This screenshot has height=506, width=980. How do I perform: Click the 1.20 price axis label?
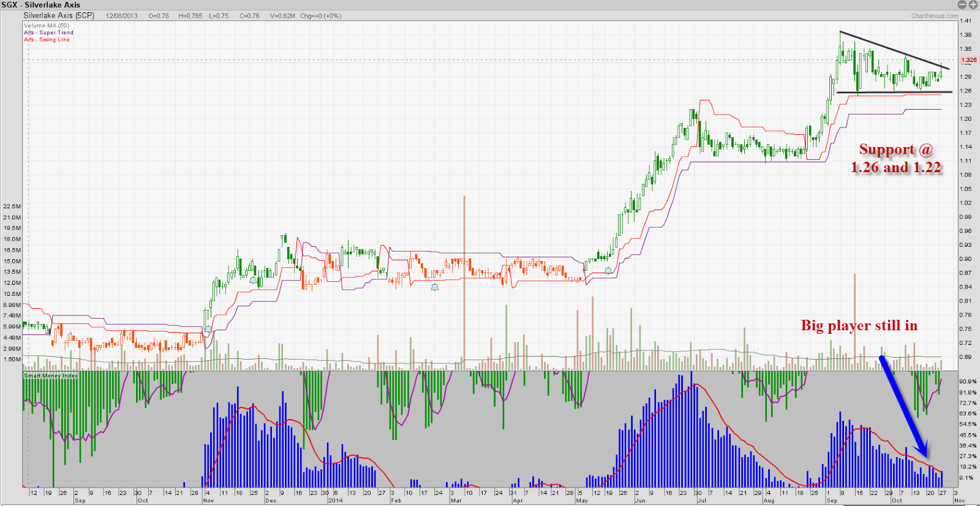[966, 119]
